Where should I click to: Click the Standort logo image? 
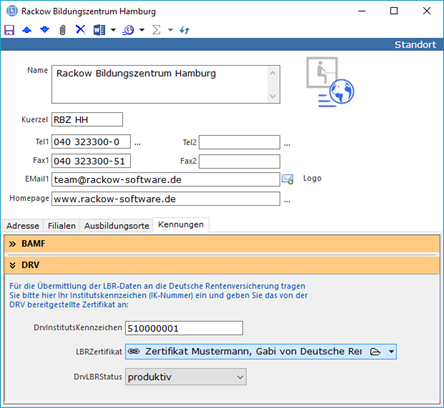(330, 82)
